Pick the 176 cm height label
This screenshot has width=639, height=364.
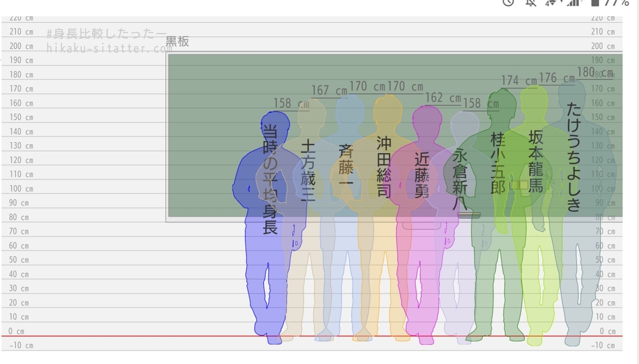(557, 78)
